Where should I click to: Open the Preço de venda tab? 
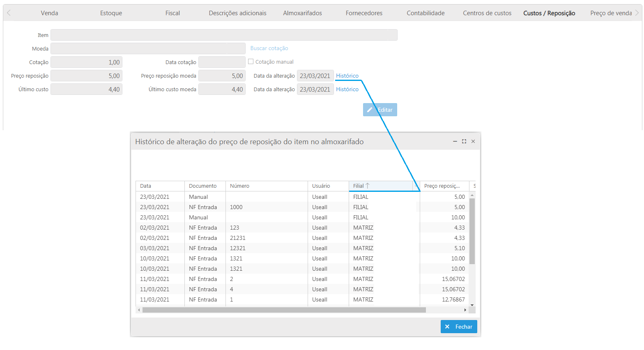(611, 13)
